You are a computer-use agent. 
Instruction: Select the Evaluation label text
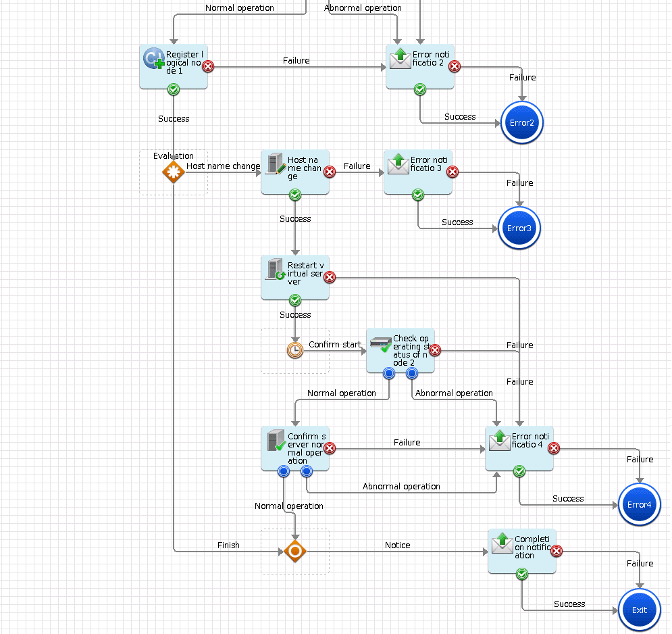[173, 156]
